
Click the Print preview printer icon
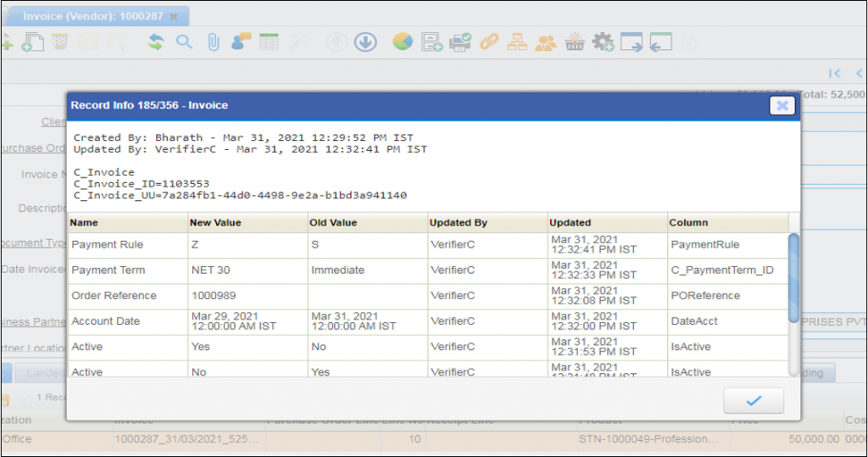click(x=459, y=42)
